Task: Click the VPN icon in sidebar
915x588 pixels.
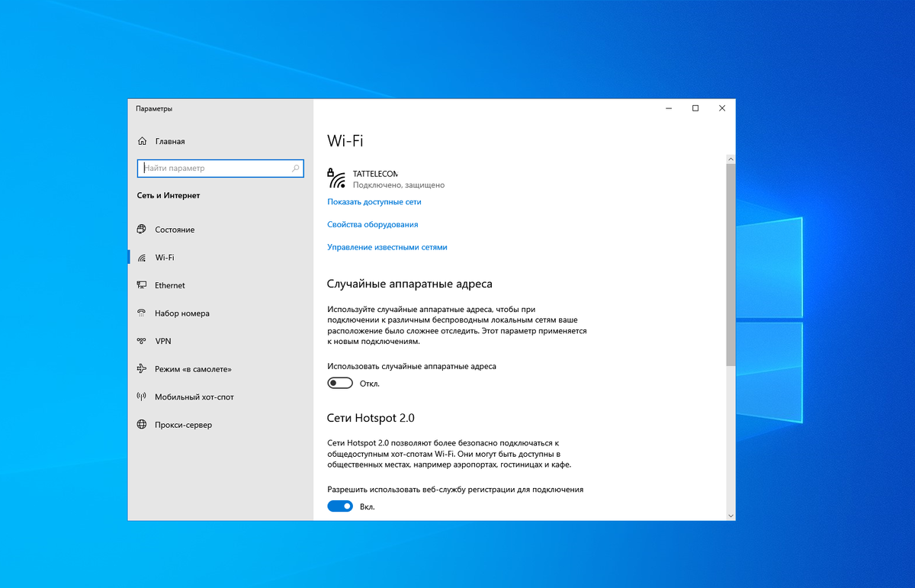Action: (x=142, y=341)
